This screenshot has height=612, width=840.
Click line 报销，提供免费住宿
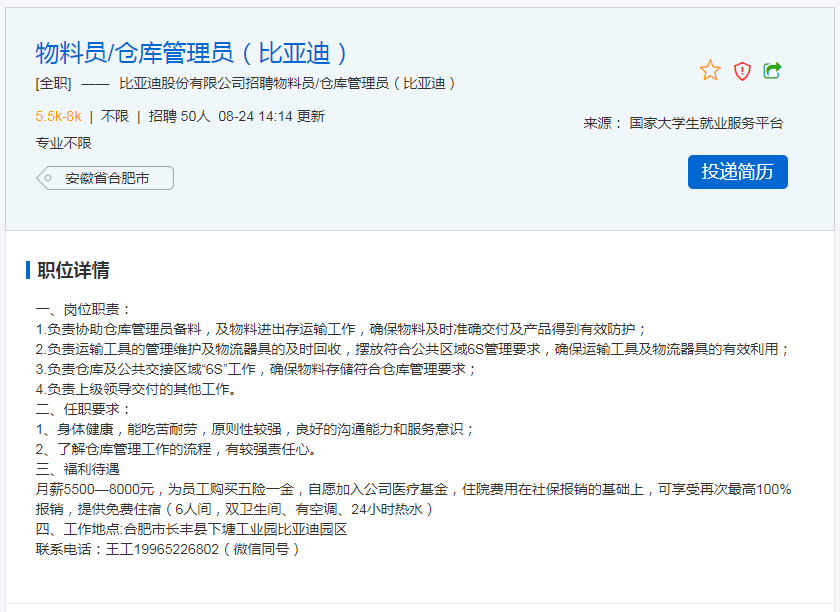click(235, 509)
